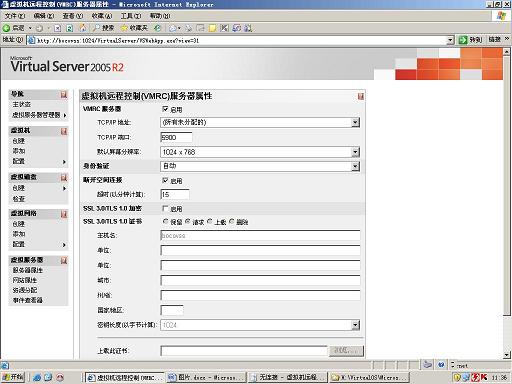Open the 网站属性 link

coord(25,280)
